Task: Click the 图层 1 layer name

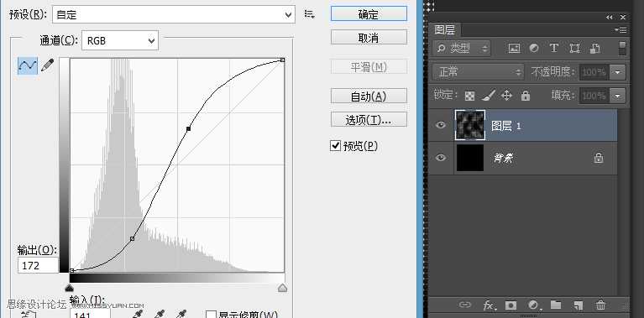Action: pos(506,126)
